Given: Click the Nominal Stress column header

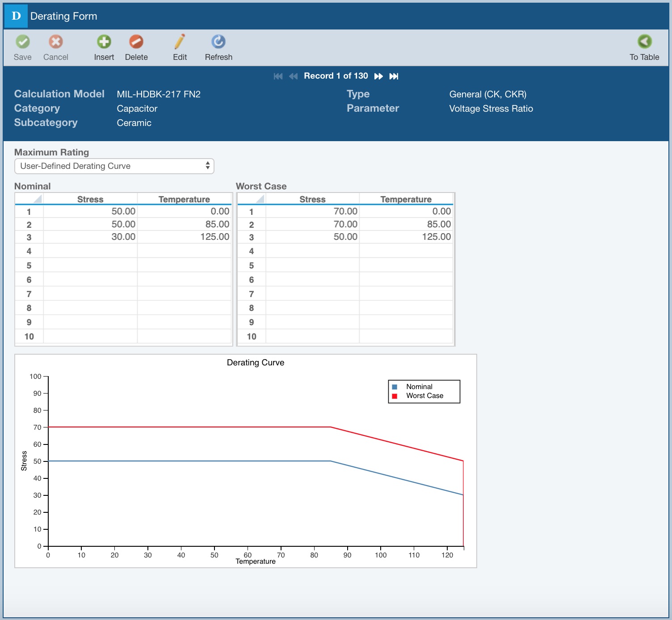Looking at the screenshot, I should coord(90,199).
